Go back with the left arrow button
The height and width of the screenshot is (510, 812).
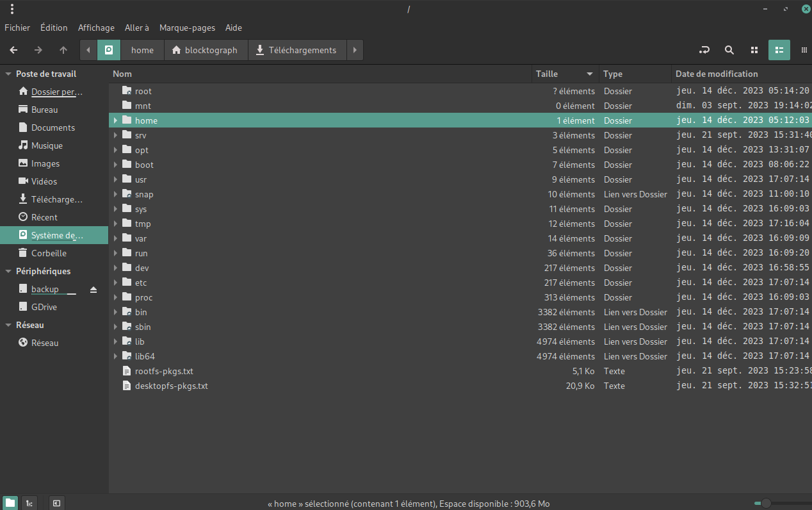click(13, 50)
